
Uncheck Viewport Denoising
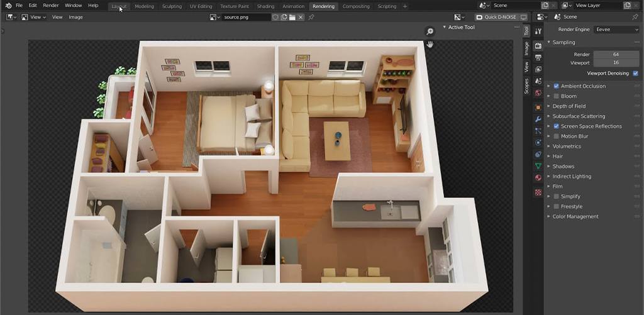635,73
